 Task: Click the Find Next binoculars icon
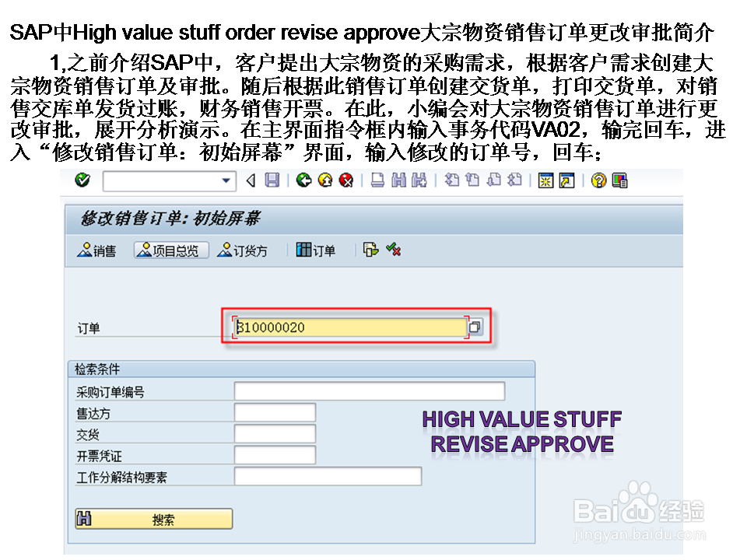(x=419, y=180)
